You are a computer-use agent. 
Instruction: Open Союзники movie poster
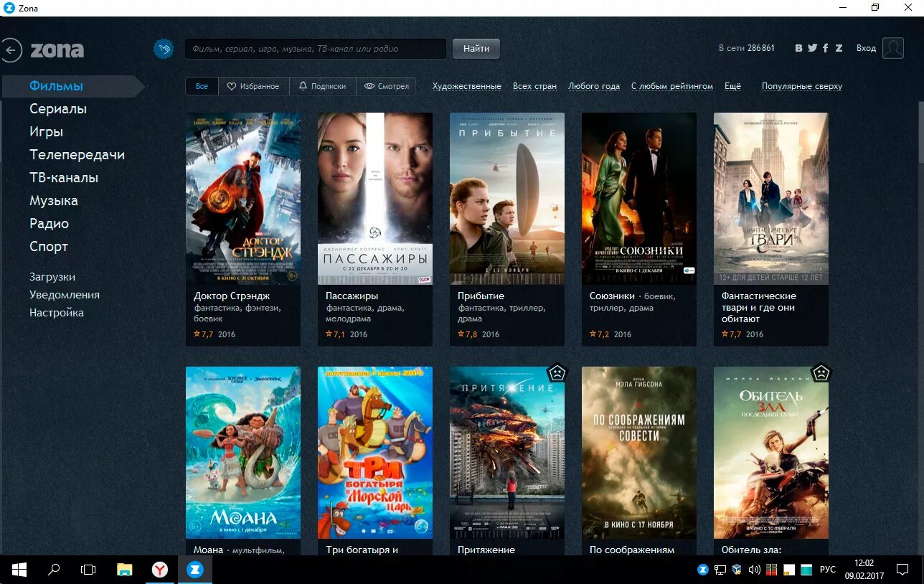point(639,199)
